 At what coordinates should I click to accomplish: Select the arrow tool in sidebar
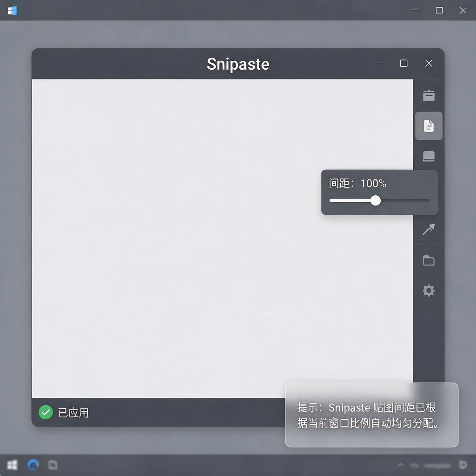point(429,230)
